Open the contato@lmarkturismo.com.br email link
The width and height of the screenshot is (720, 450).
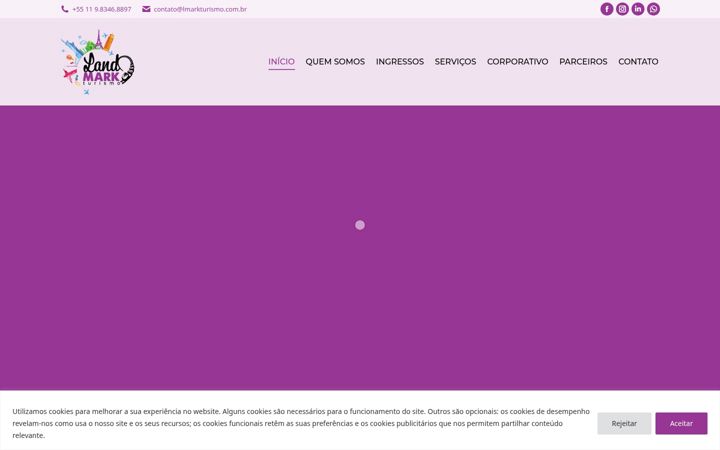[x=200, y=9]
